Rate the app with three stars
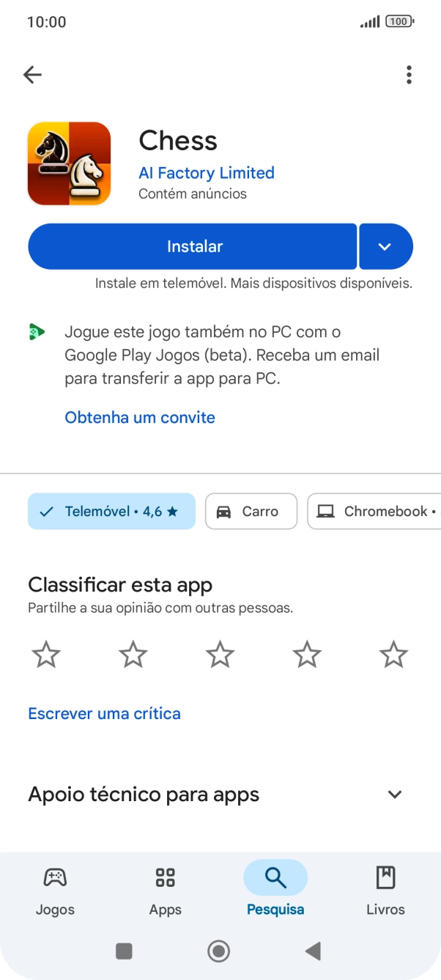 point(220,654)
